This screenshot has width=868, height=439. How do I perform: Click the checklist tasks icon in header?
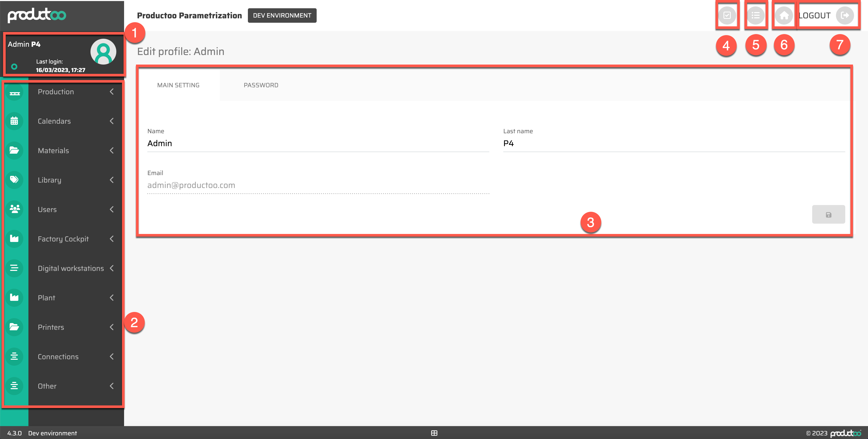[727, 15]
